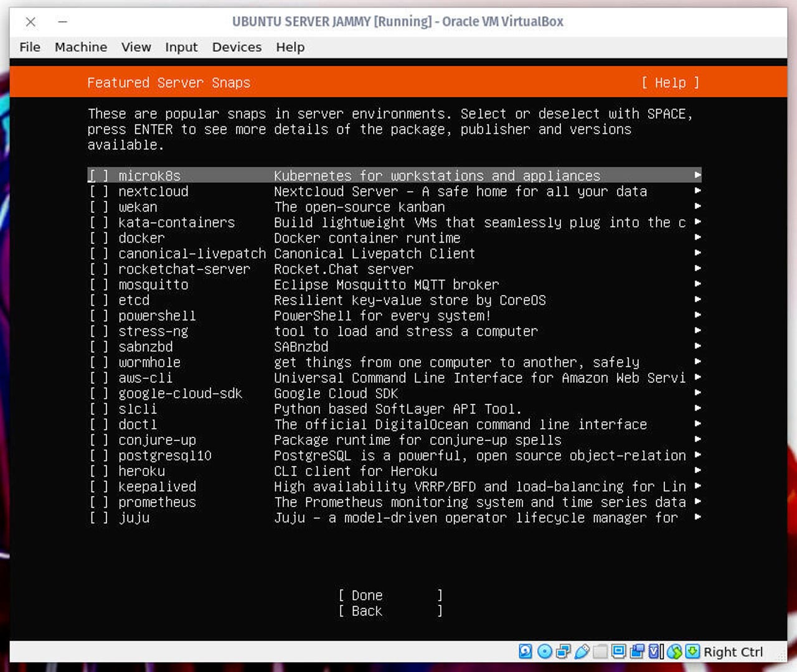This screenshot has height=672, width=797.
Task: Show details arrow for etcd row
Action: [697, 299]
